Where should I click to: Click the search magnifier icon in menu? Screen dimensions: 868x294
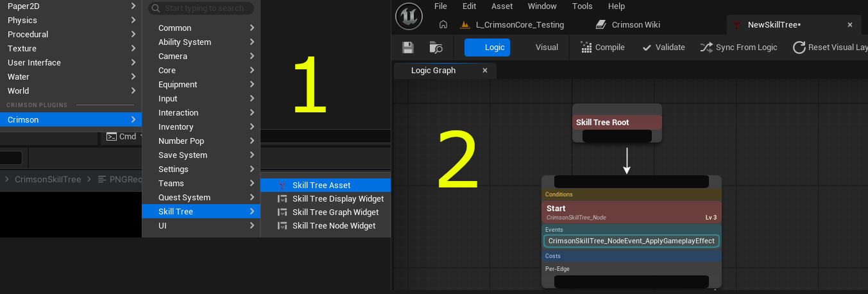[156, 8]
